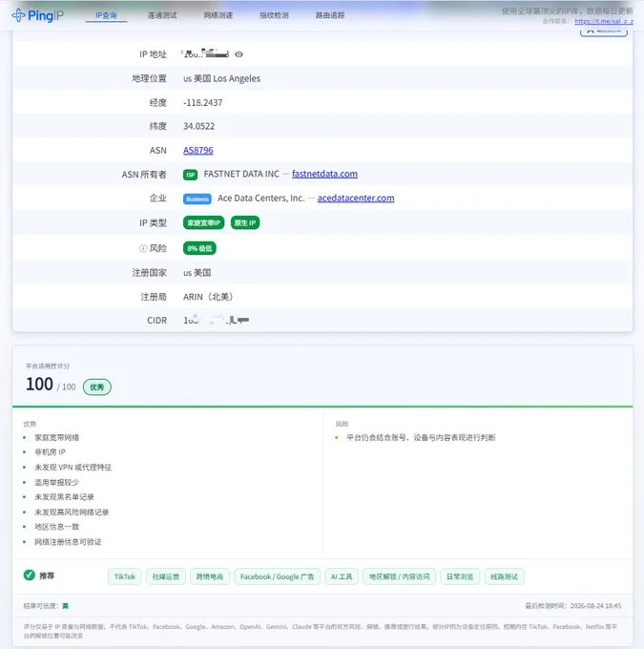
Task: Select the 线路测试 tag
Action: (x=504, y=576)
